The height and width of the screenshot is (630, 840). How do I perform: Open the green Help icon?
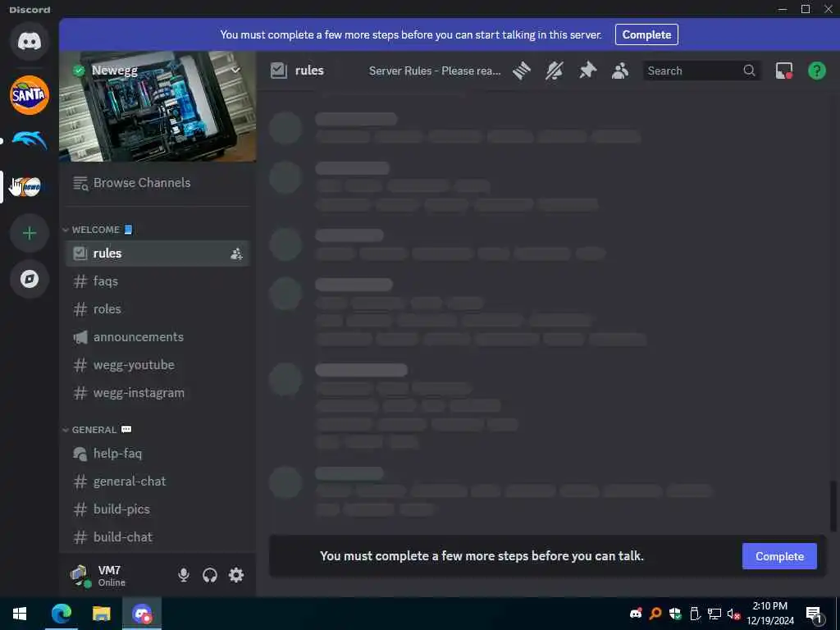tap(817, 71)
